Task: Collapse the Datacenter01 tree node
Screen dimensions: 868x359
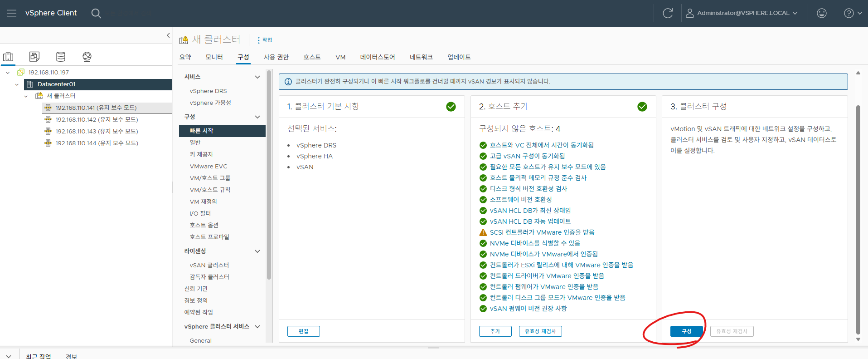Action: pyautogui.click(x=17, y=84)
